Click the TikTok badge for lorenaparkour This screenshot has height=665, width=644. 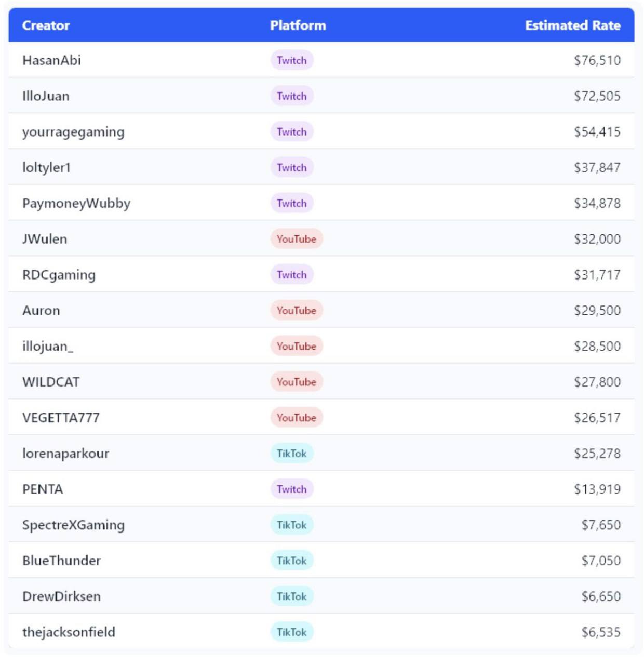(291, 454)
